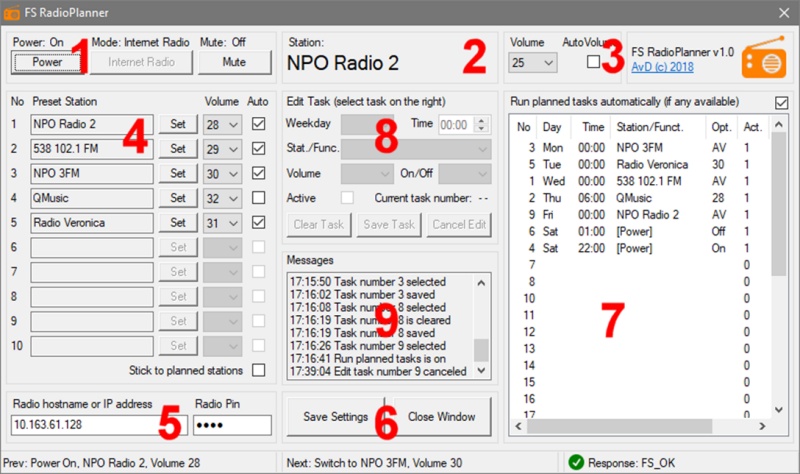This screenshot has height=474, width=800.
Task: Open volume dropdown for preset 538 102.1 FM
Action: pyautogui.click(x=222, y=148)
